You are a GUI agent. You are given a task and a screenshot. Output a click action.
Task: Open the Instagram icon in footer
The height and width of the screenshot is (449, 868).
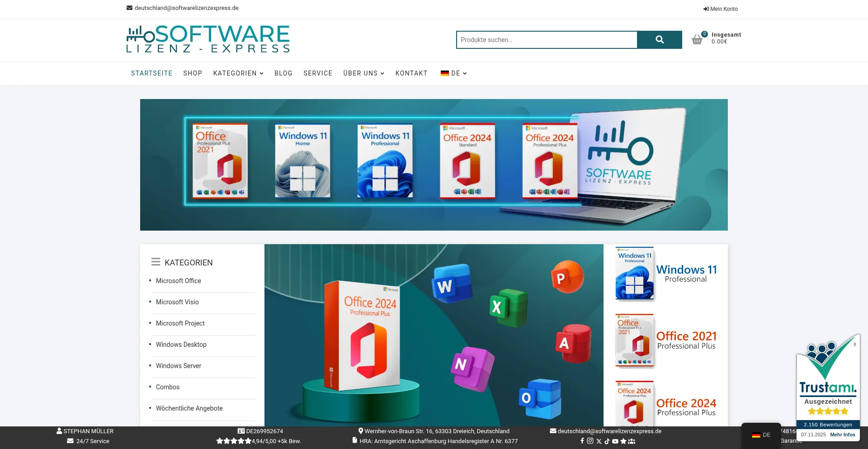590,441
